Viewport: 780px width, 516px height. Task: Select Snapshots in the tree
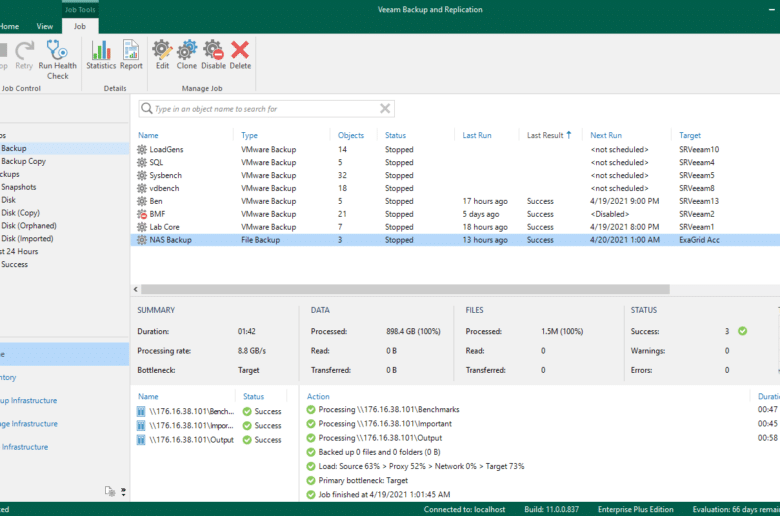coord(18,187)
